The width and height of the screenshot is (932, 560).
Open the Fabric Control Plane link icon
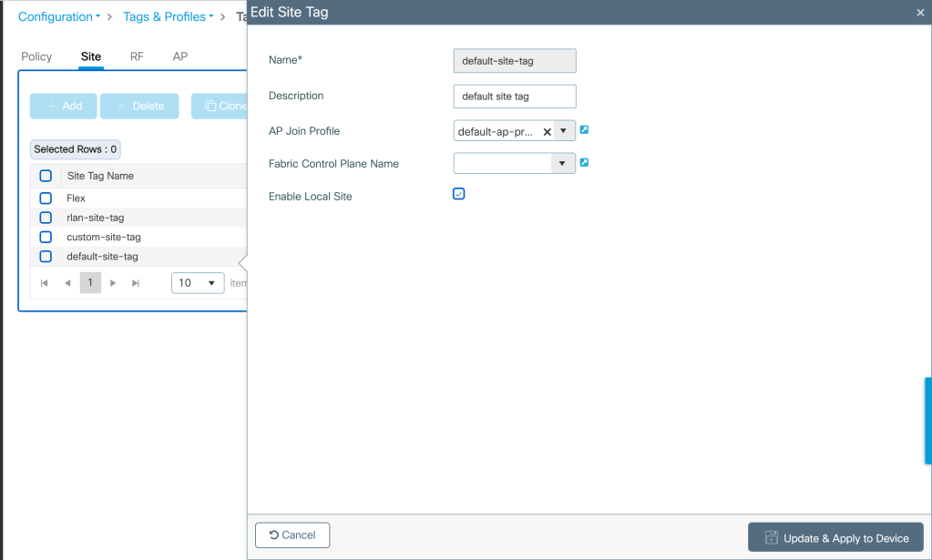pos(584,163)
